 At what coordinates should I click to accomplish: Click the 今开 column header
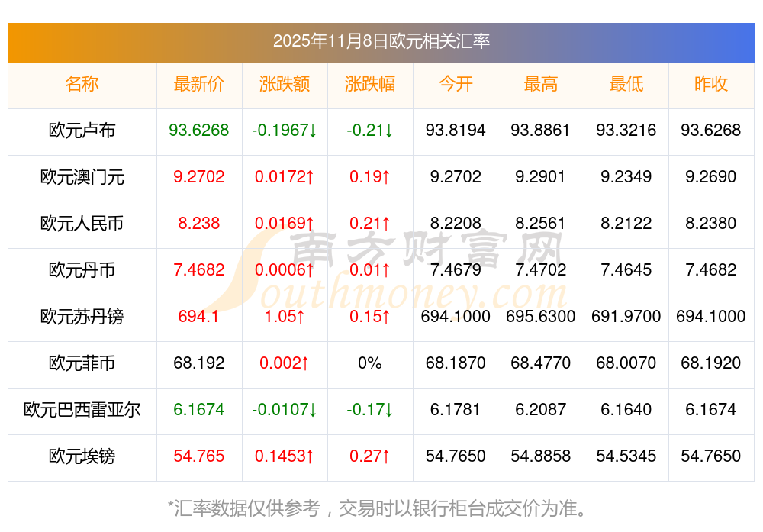456,84
